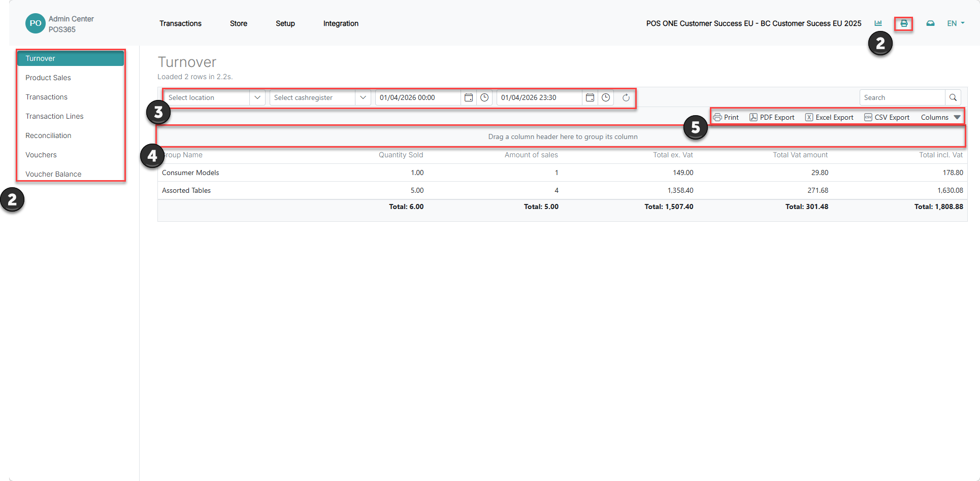The width and height of the screenshot is (980, 481).
Task: Open the dashboard chart icon in header
Action: pyautogui.click(x=878, y=23)
